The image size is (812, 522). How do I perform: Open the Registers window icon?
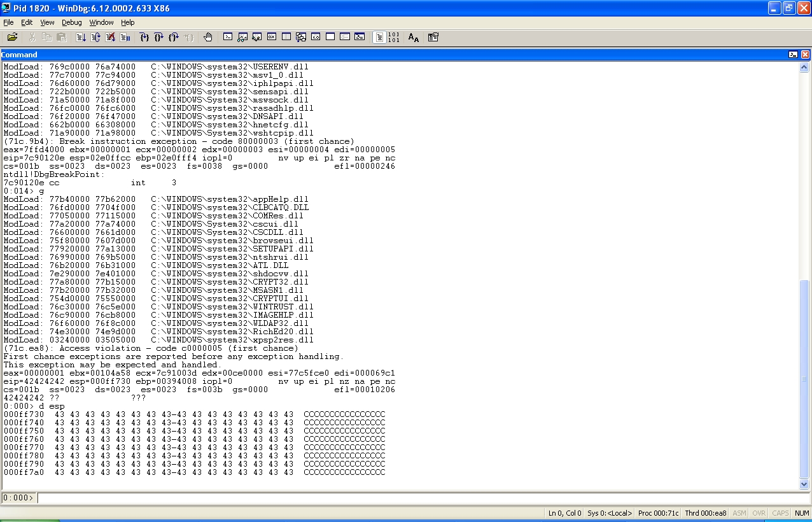[x=272, y=38]
